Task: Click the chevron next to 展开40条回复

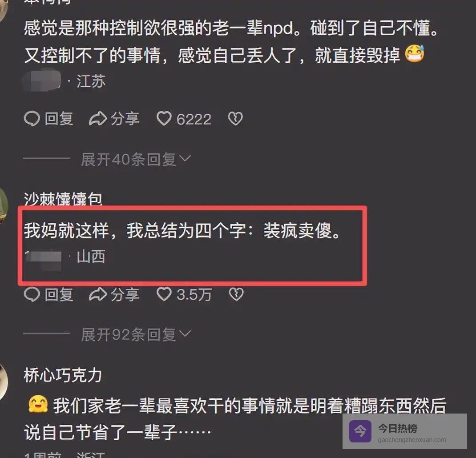Action: (x=185, y=158)
